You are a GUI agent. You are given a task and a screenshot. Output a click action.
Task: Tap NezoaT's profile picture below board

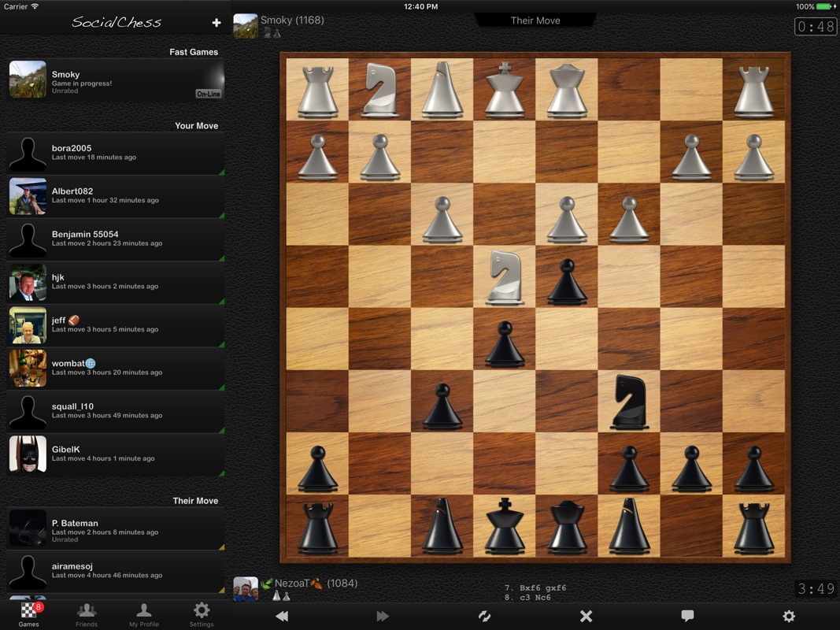coord(246,589)
